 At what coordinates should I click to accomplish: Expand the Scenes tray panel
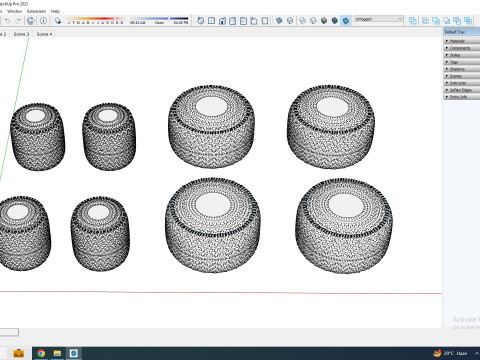[462, 76]
